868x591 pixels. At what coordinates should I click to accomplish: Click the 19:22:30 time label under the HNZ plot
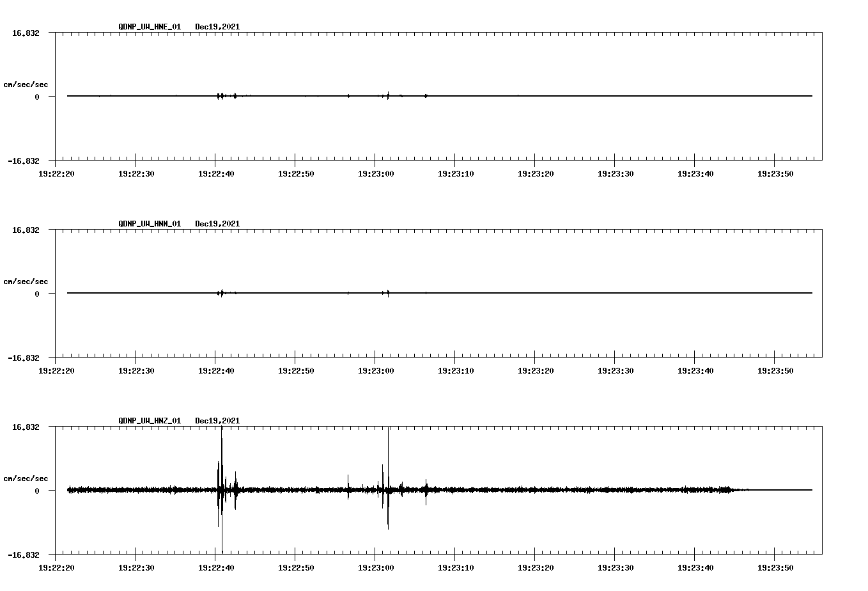(x=136, y=567)
